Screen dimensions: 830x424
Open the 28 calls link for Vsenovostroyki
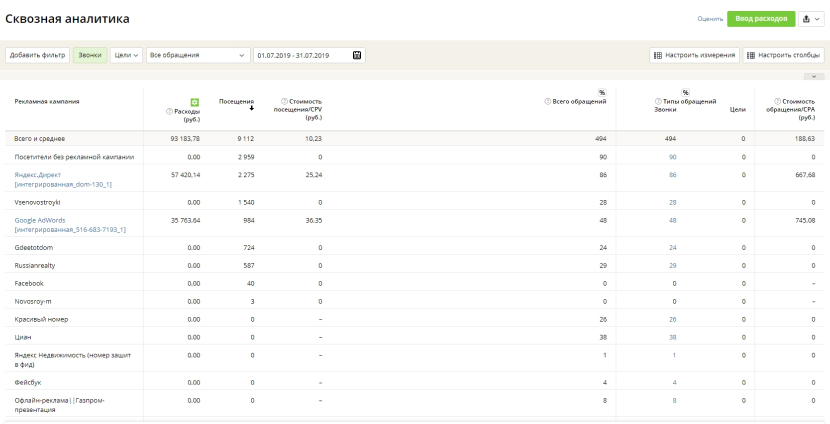tap(672, 202)
